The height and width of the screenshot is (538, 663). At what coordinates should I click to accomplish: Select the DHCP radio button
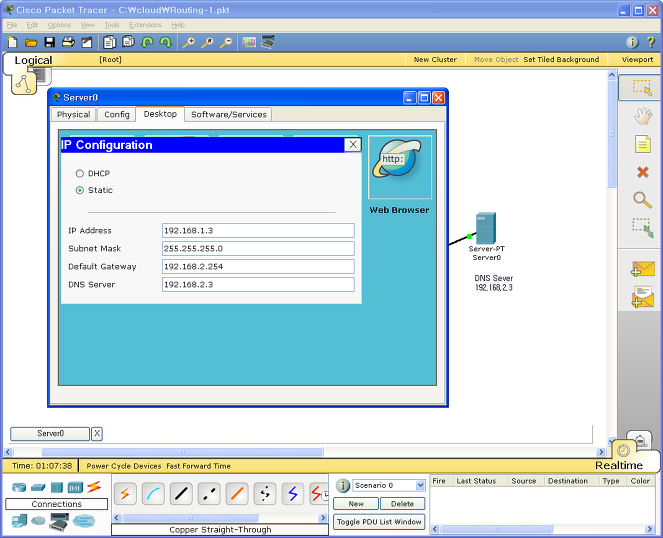[79, 173]
